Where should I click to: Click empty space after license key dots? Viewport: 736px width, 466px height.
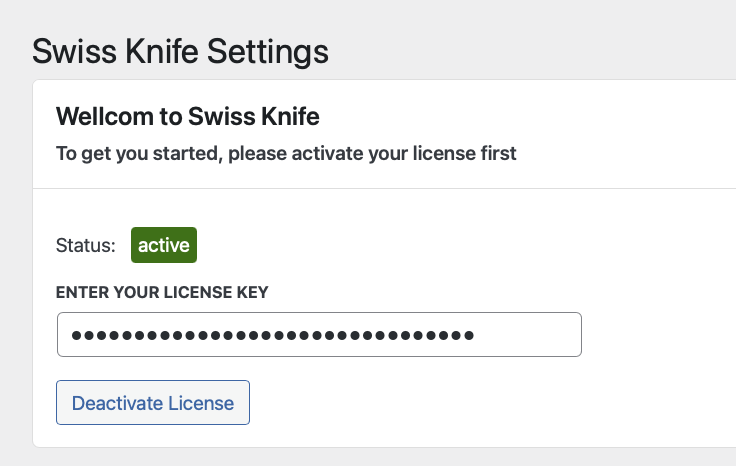coord(526,335)
